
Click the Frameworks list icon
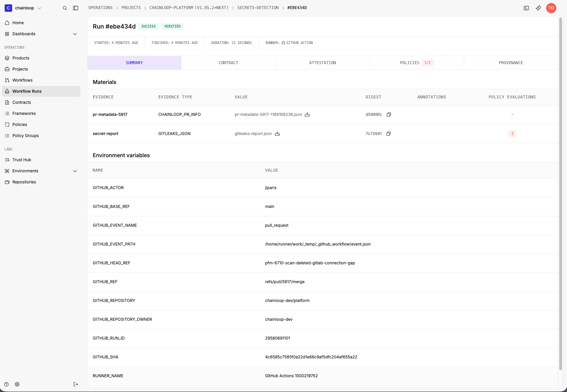7,114
